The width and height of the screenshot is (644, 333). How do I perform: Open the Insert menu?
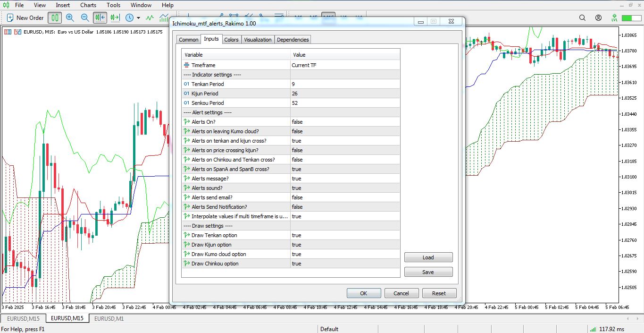tap(63, 5)
